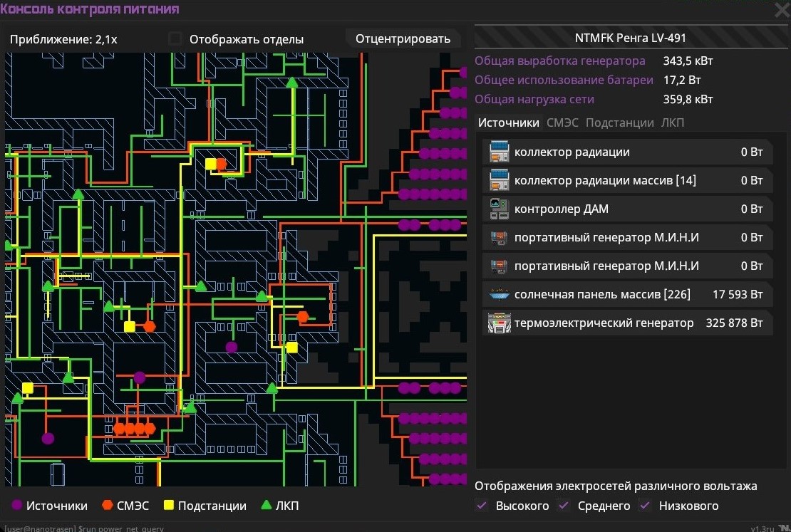Uncheck the Низкового voltage checkbox
Image resolution: width=791 pixels, height=532 pixels.
click(x=646, y=506)
